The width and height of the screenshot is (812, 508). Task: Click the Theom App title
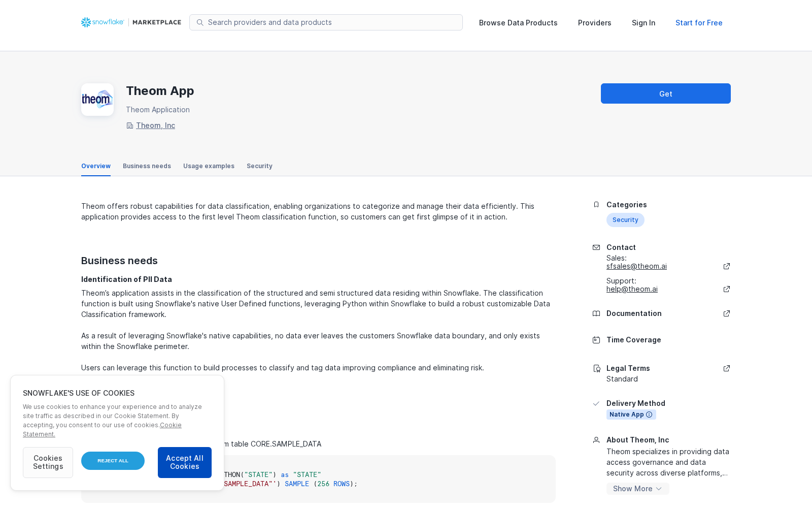pos(160,91)
